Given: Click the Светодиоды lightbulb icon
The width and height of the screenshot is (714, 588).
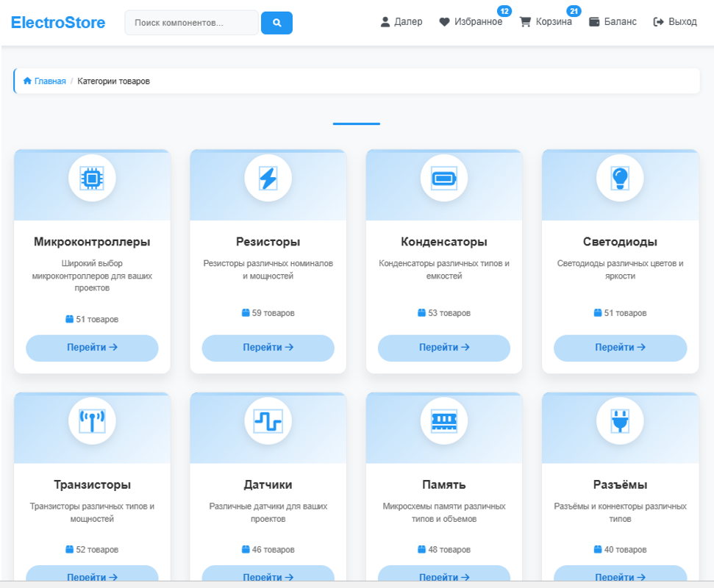Looking at the screenshot, I should coord(620,178).
